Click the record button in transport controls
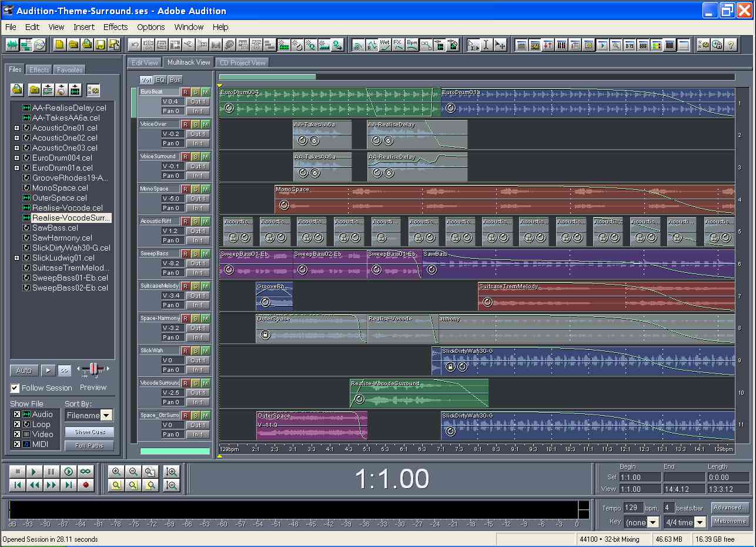Viewport: 756px width, 547px height. pyautogui.click(x=86, y=485)
